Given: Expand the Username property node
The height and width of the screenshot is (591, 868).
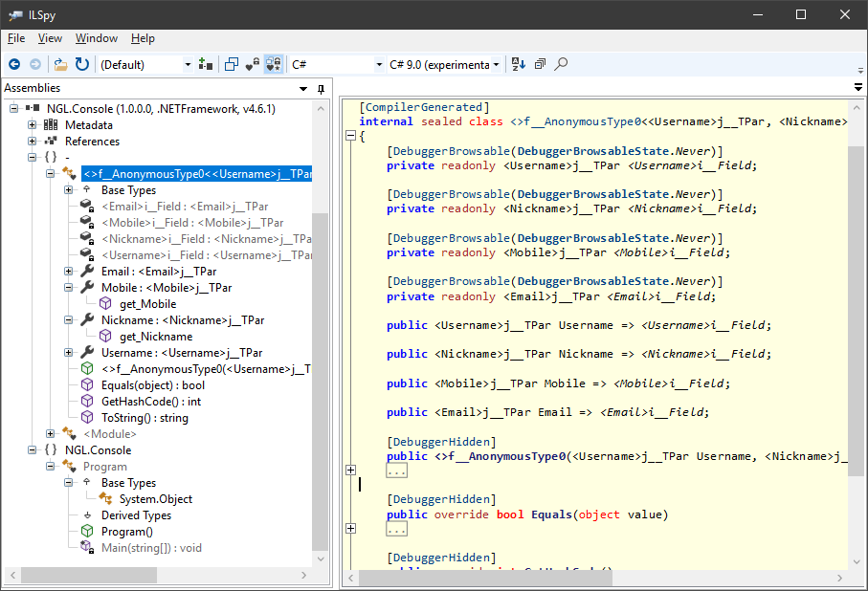Looking at the screenshot, I should tap(69, 353).
